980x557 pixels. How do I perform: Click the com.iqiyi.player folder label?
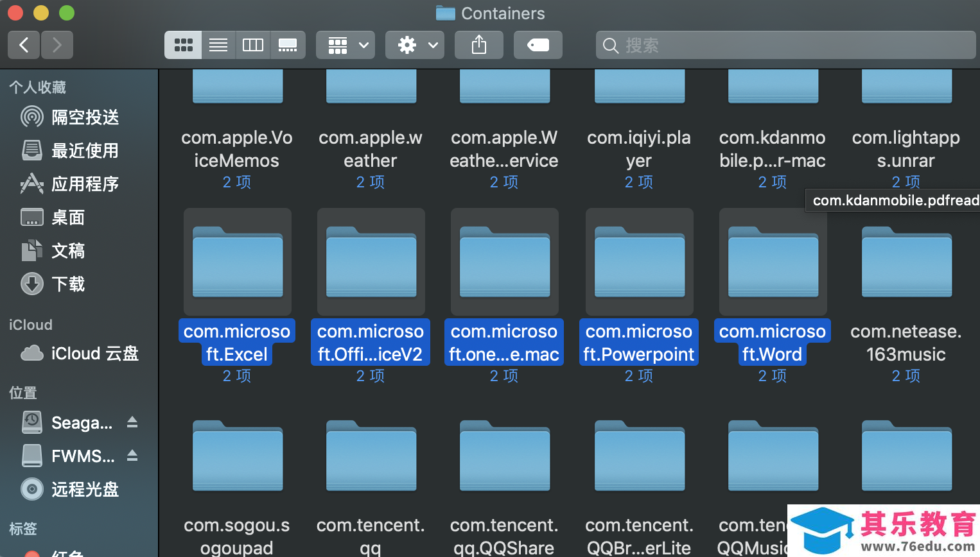[639, 149]
